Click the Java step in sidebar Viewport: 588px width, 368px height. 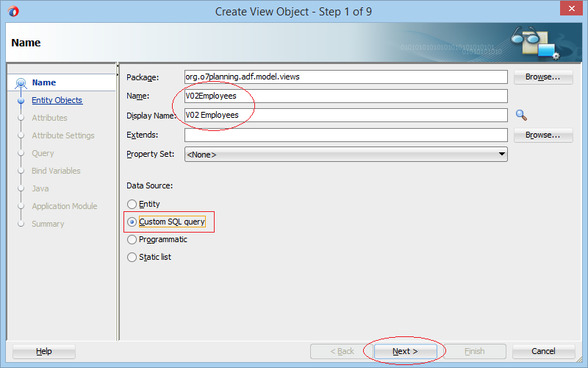click(x=40, y=188)
